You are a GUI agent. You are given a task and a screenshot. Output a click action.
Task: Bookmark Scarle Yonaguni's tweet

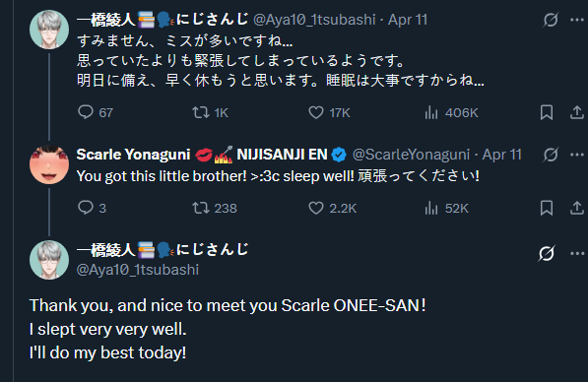pos(547,208)
